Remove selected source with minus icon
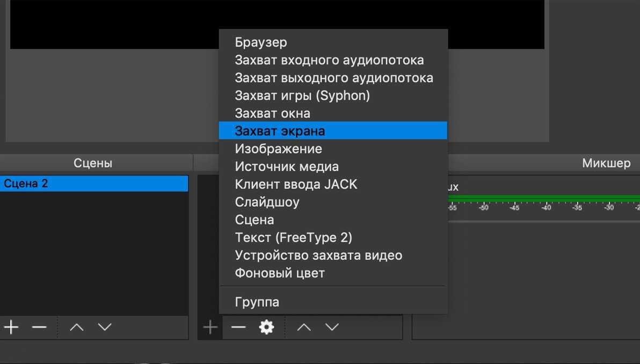 [238, 327]
